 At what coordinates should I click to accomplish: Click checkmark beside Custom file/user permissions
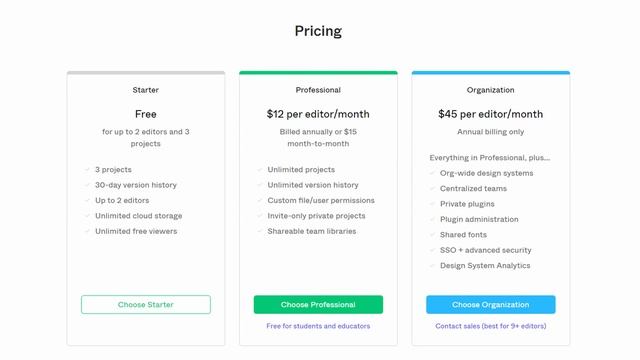[260, 200]
